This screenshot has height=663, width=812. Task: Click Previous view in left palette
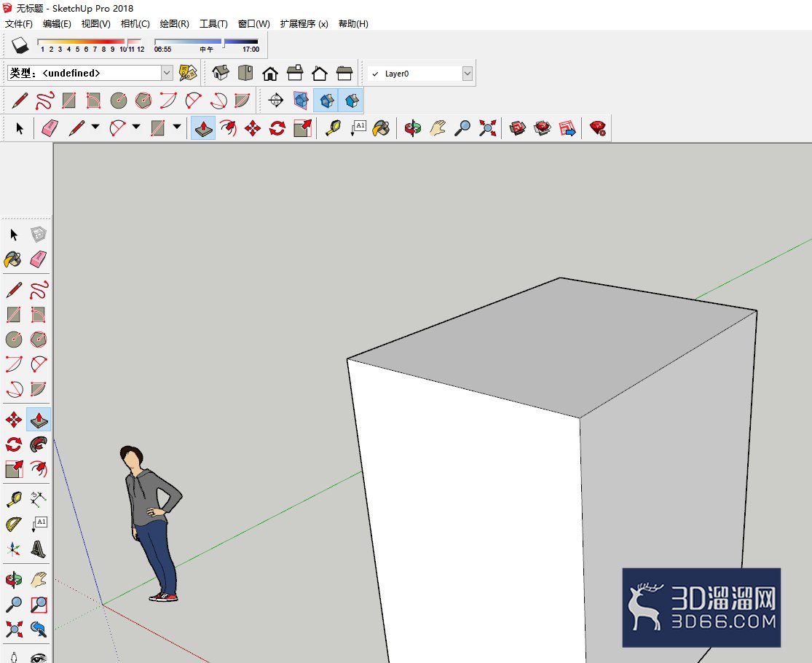coord(39,629)
